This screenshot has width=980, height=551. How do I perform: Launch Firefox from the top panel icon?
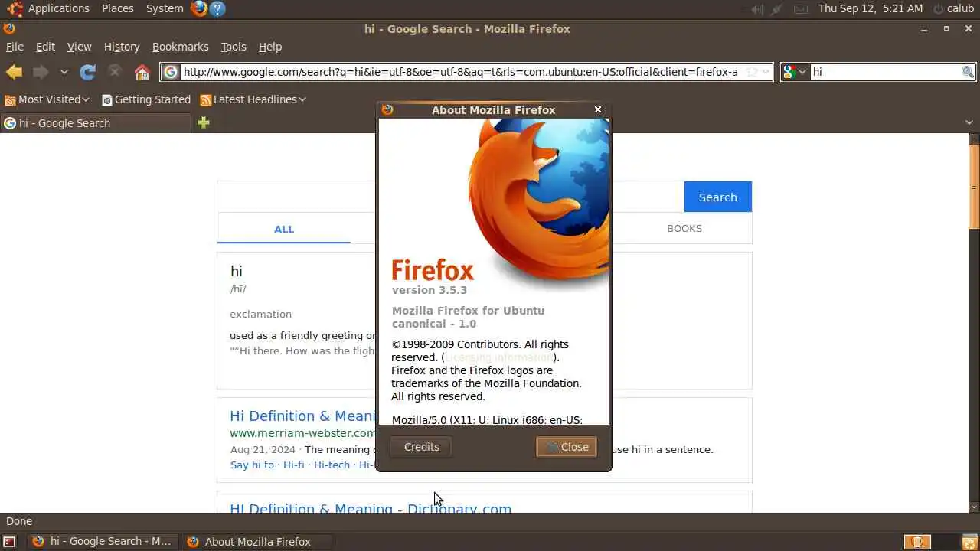(x=199, y=8)
